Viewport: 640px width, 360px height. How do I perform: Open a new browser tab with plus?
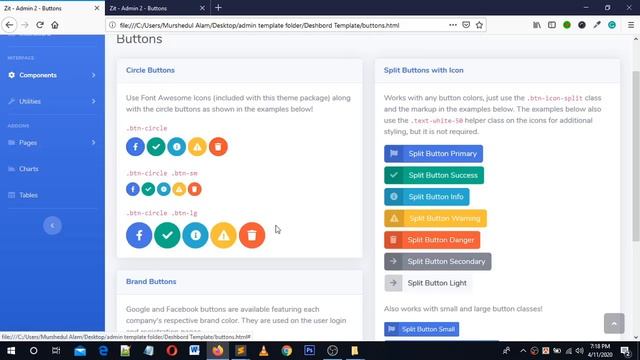click(x=218, y=8)
